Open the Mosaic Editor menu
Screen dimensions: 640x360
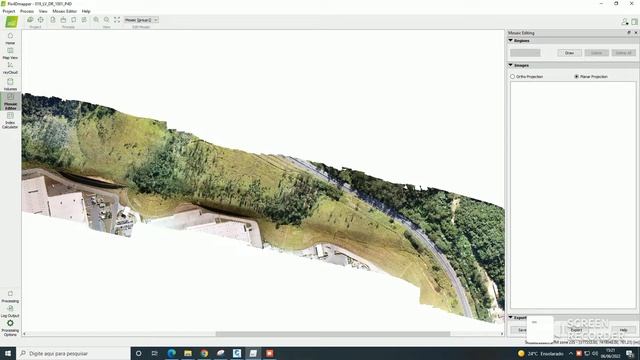click(64, 11)
